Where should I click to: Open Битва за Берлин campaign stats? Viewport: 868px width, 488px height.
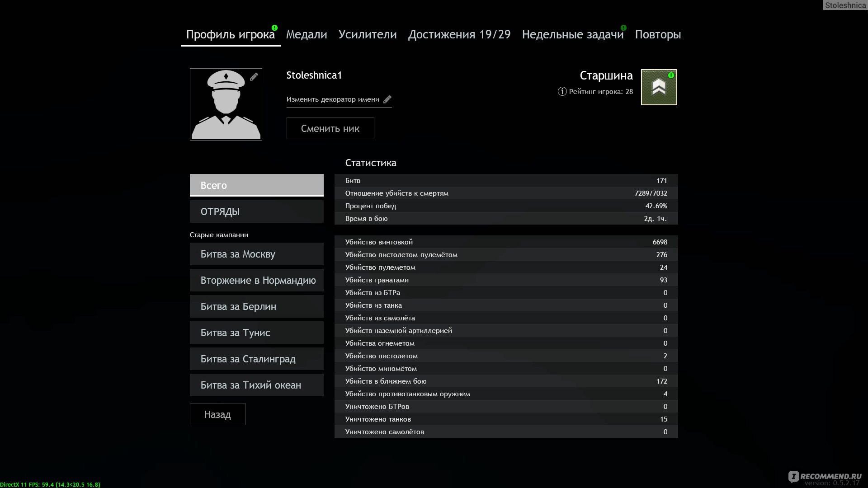(x=257, y=306)
